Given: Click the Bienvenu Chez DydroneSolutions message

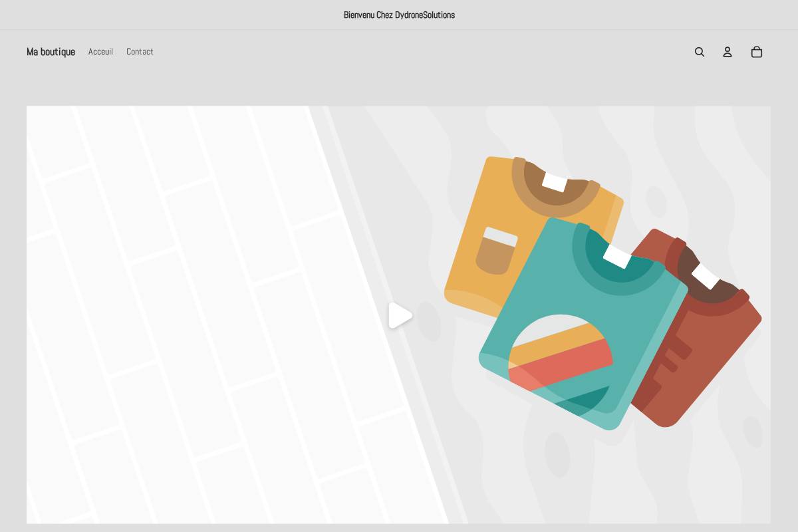Looking at the screenshot, I should point(399,15).
